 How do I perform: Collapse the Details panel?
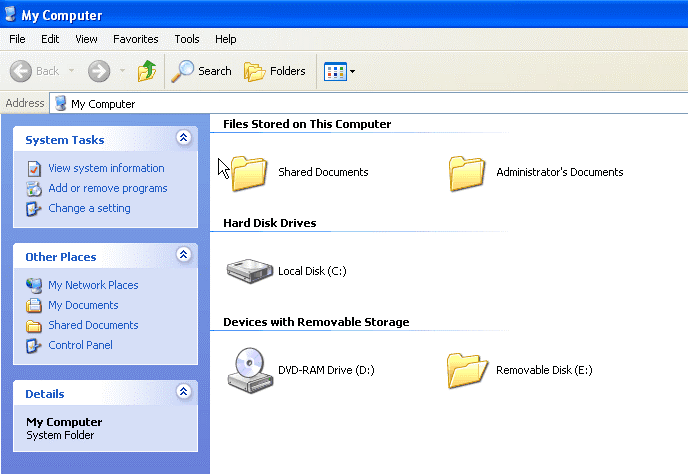(184, 391)
